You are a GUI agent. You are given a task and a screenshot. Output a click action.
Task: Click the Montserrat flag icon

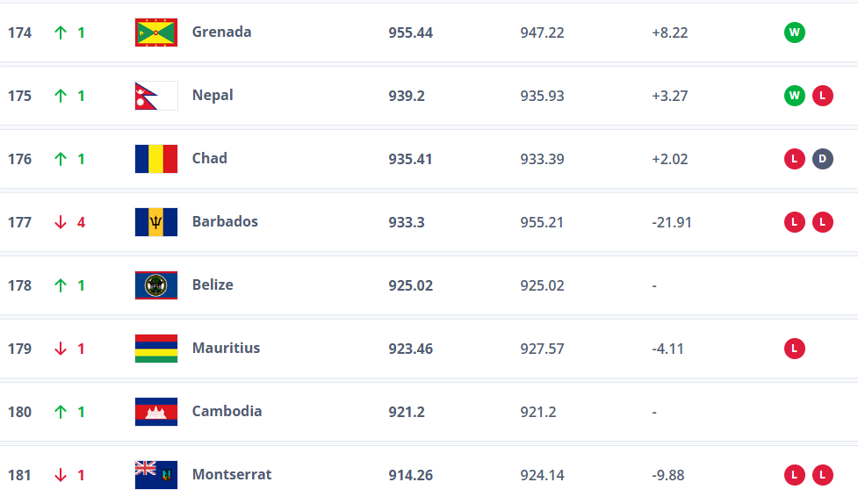tap(156, 475)
